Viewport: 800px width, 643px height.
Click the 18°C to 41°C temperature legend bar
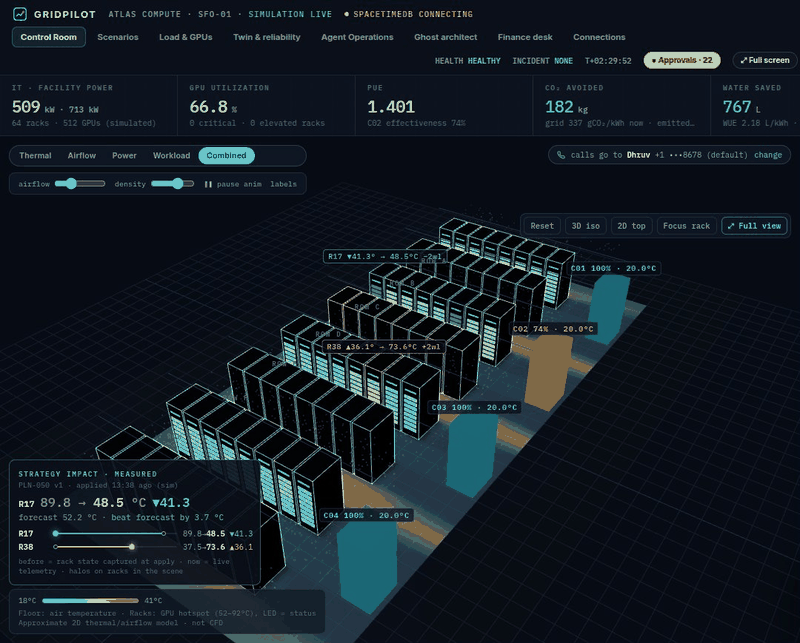pos(90,601)
